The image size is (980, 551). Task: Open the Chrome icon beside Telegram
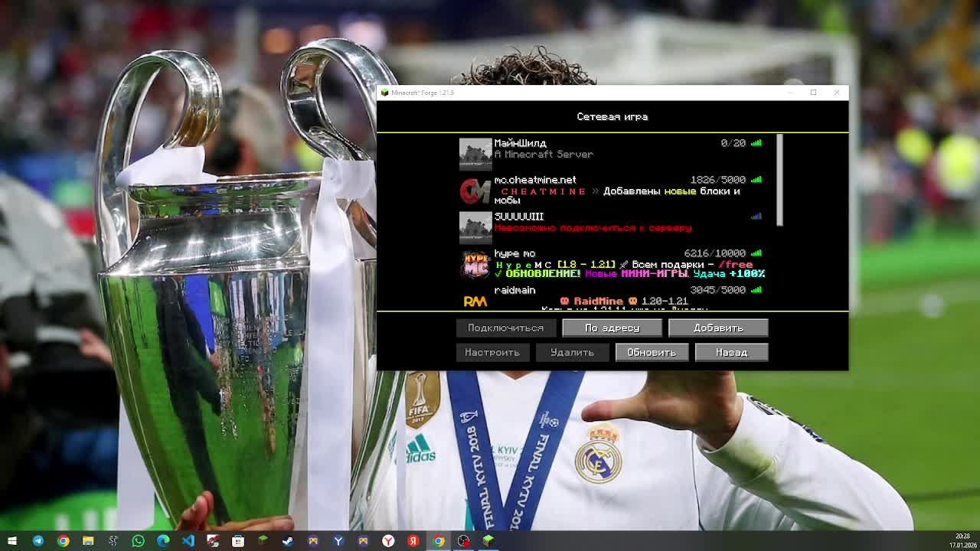[x=63, y=541]
